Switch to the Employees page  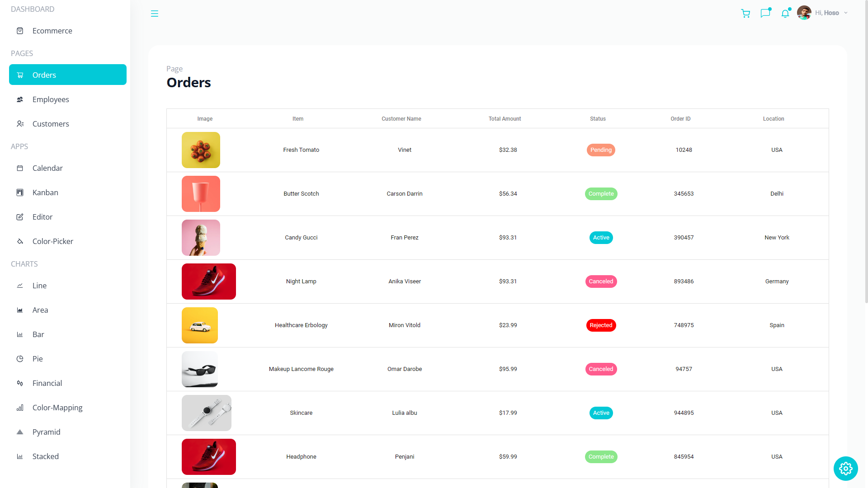pyautogui.click(x=51, y=99)
